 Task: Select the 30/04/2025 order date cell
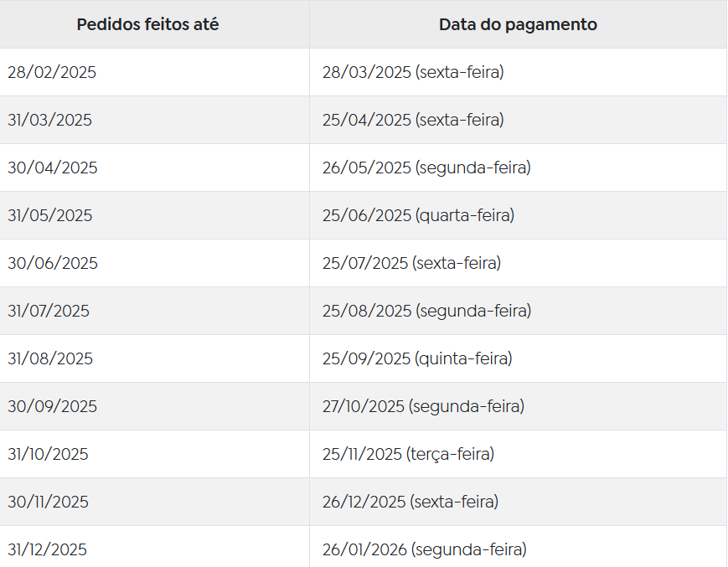coord(154,168)
